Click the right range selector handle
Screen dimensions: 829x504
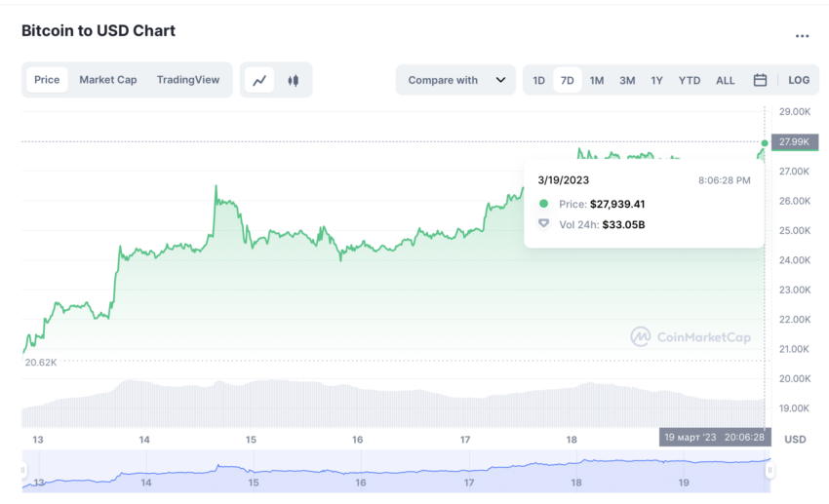(x=770, y=470)
